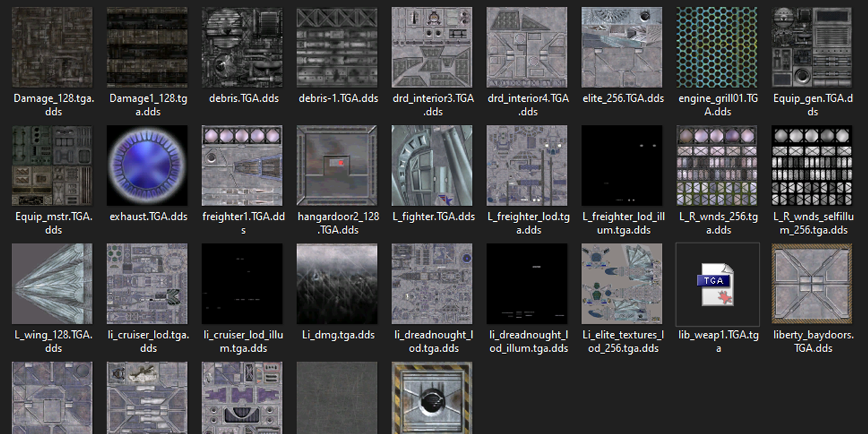Open the L_fighter.TGA.dds file
868x434 pixels.
coord(432,165)
